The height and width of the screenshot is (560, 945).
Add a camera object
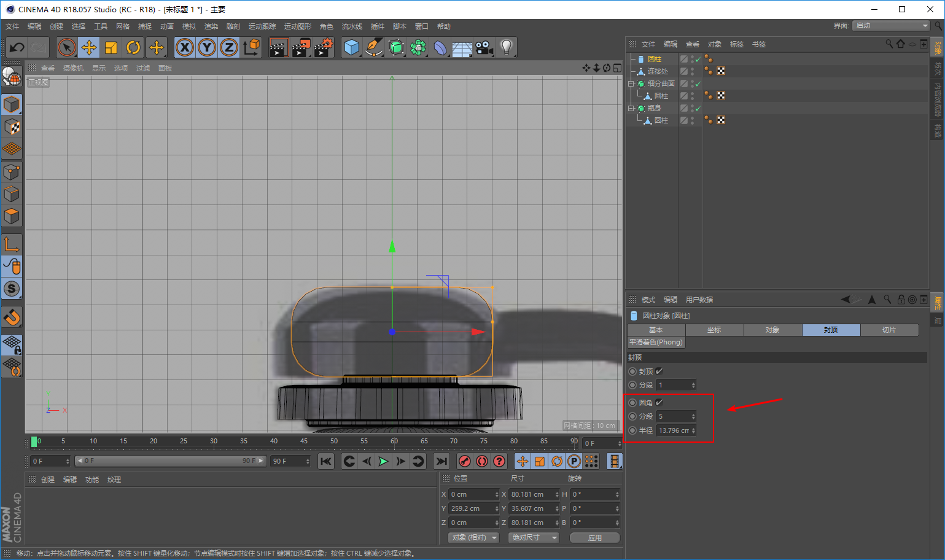click(484, 47)
